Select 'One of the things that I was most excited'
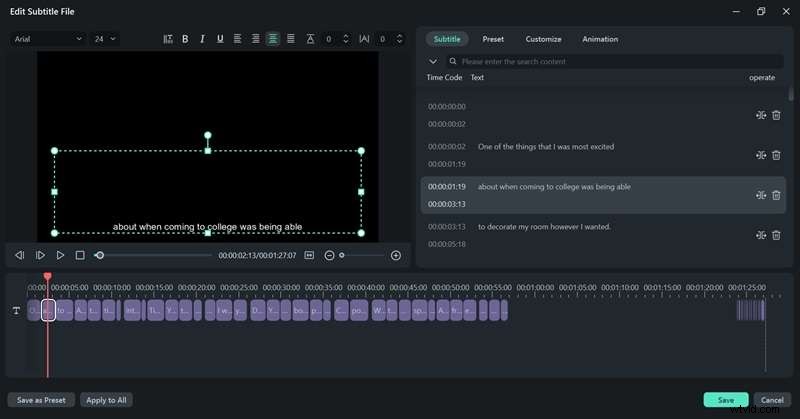 tap(546, 146)
